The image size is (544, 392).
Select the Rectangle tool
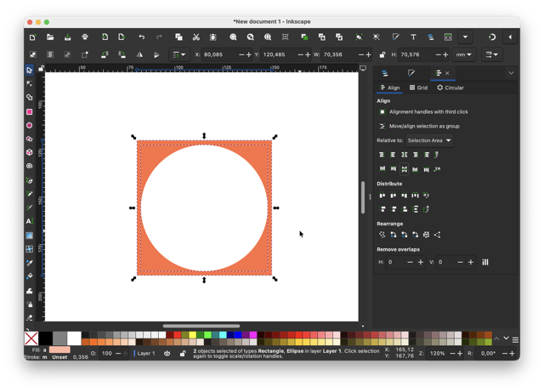pos(30,111)
